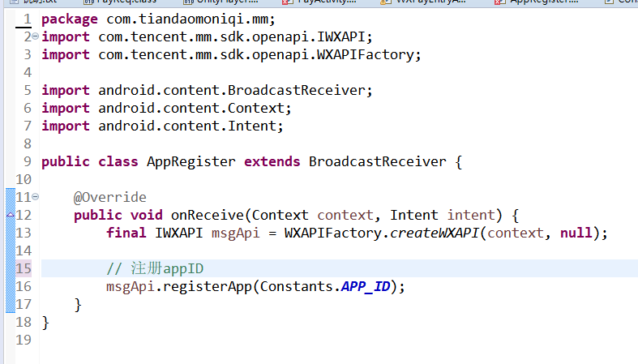Click the registerApp method call on line 16
Image resolution: width=638 pixels, height=364 pixels.
(207, 287)
